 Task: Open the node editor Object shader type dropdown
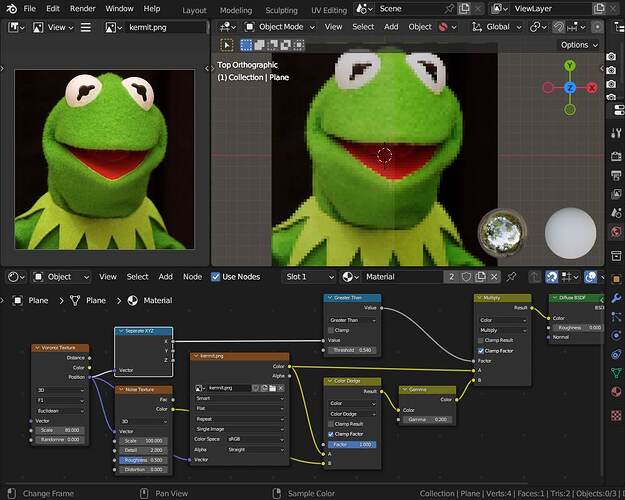click(61, 277)
